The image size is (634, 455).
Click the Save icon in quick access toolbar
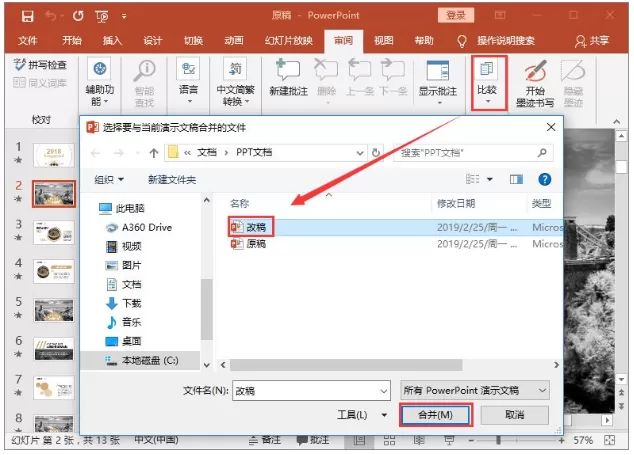pyautogui.click(x=27, y=16)
